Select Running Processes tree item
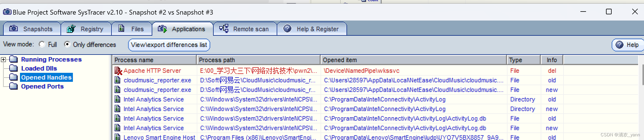The image size is (644, 140). [x=51, y=59]
